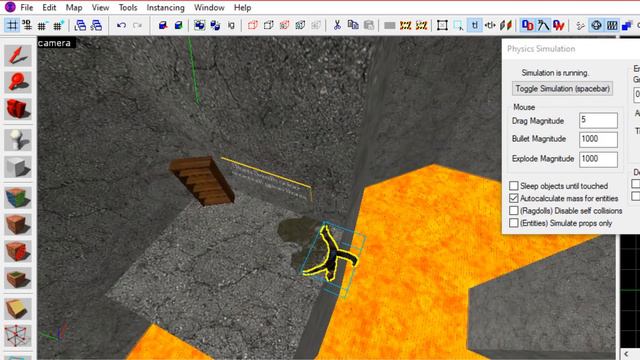Group the selected objects
The image size is (640, 360).
click(199, 25)
